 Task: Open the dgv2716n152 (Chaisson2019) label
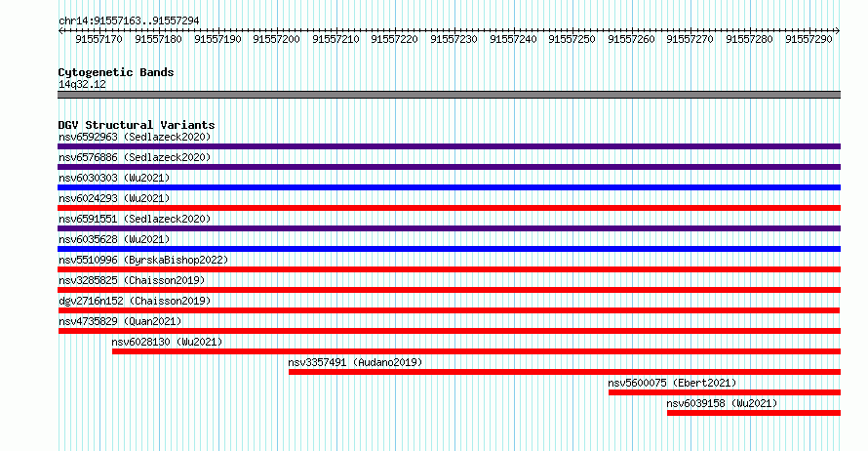pos(135,301)
